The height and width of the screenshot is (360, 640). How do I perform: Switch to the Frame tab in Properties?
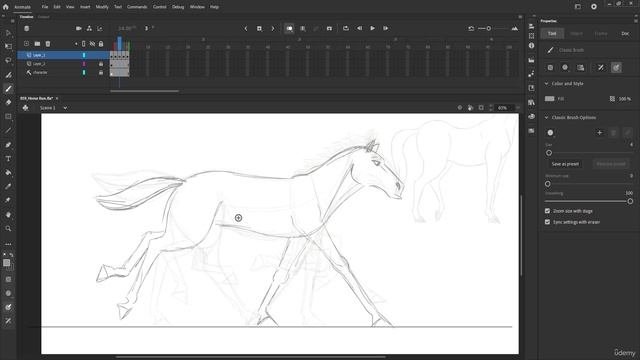click(x=601, y=33)
